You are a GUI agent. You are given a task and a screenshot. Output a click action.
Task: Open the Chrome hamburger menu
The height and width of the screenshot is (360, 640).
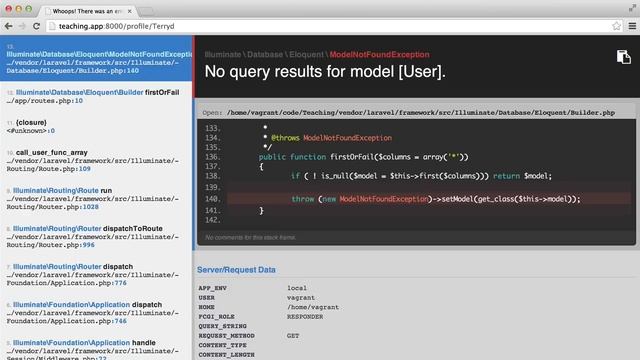[x=632, y=26]
